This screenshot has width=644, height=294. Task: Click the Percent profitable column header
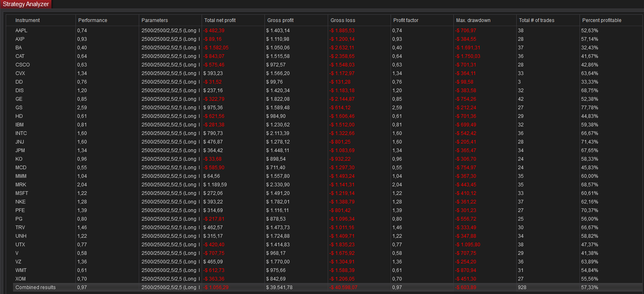tap(602, 20)
